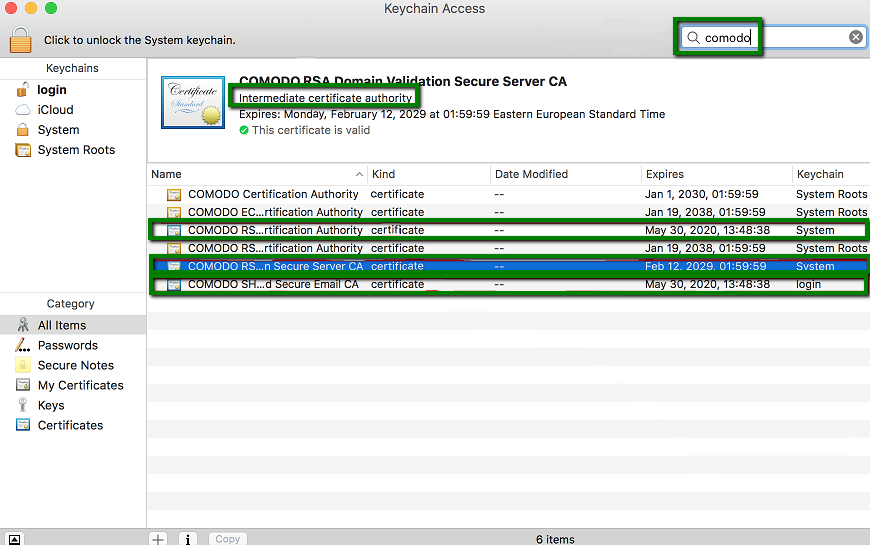This screenshot has height=545, width=870.
Task: Click the System keychain lock icon
Action: (x=23, y=129)
